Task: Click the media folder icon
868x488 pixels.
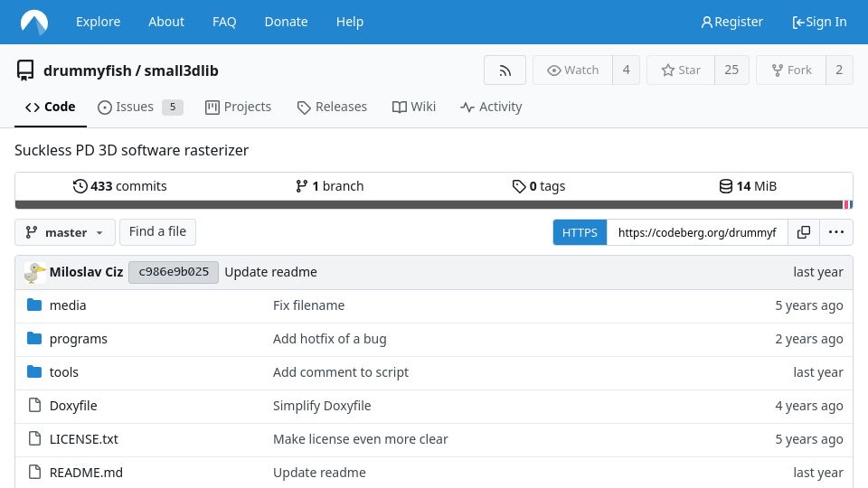Action: point(34,305)
